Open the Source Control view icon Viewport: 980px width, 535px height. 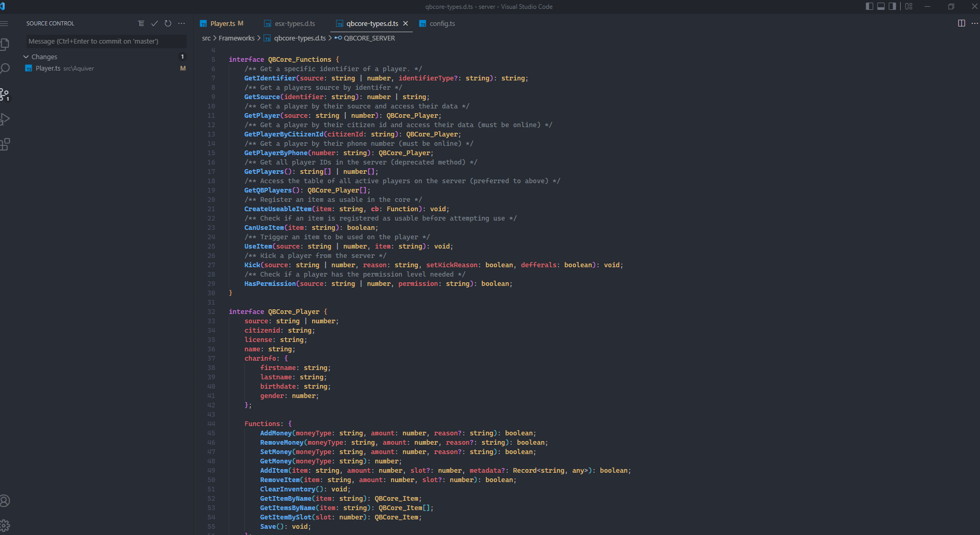click(x=5, y=94)
